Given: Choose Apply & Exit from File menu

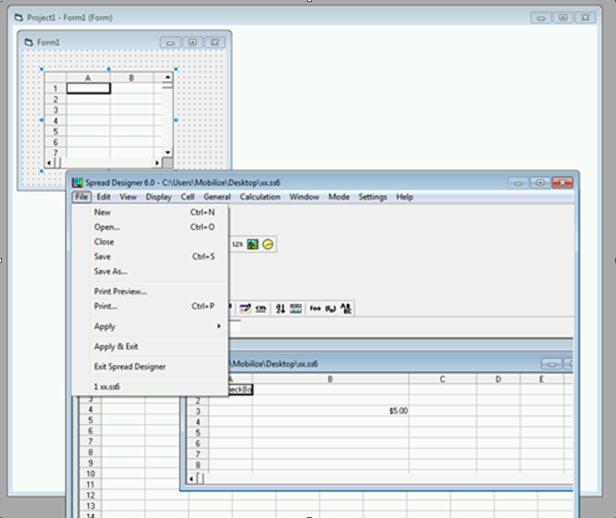Looking at the screenshot, I should tap(150, 346).
